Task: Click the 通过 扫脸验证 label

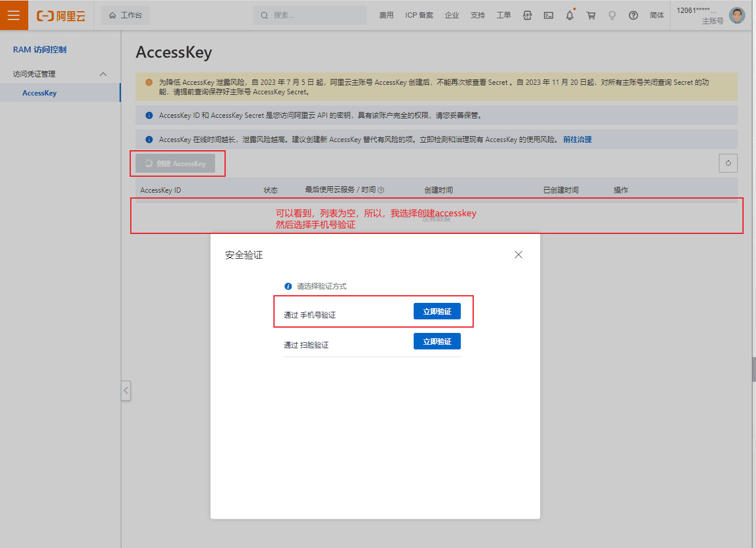Action: [306, 345]
